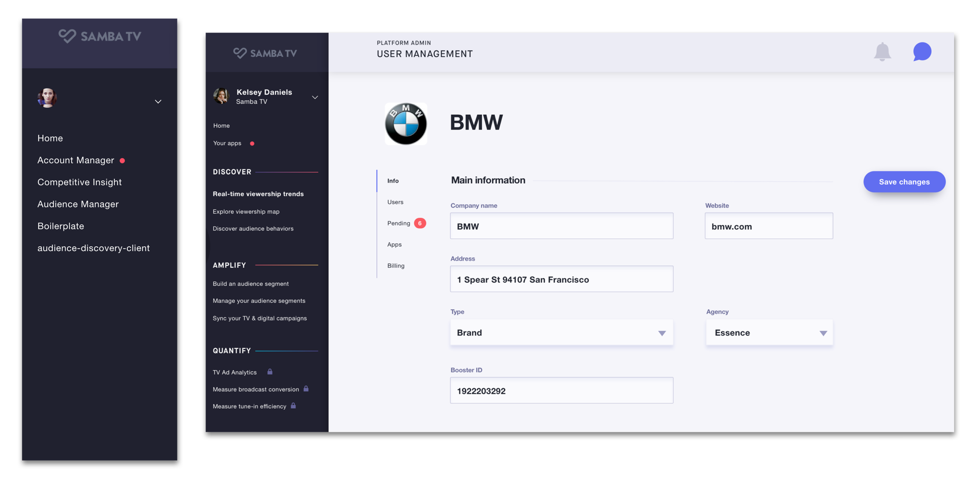This screenshot has height=479, width=980.
Task: Go to Home in the main sidebar
Action: [221, 126]
